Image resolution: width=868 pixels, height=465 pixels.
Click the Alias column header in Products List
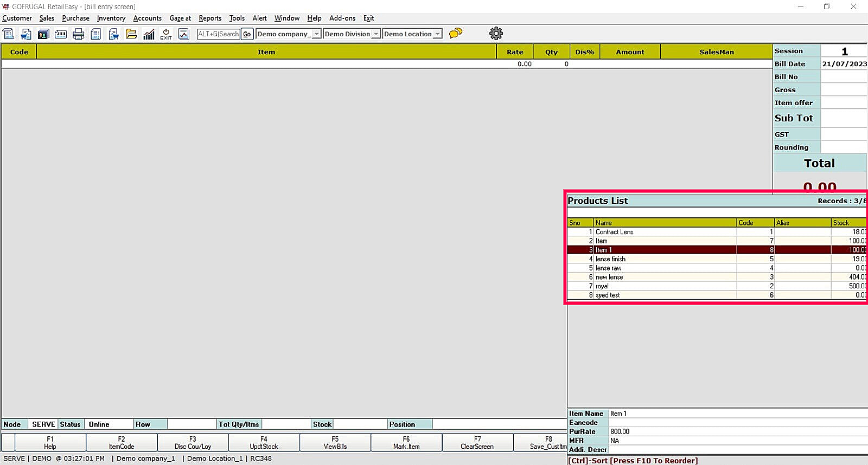(803, 223)
